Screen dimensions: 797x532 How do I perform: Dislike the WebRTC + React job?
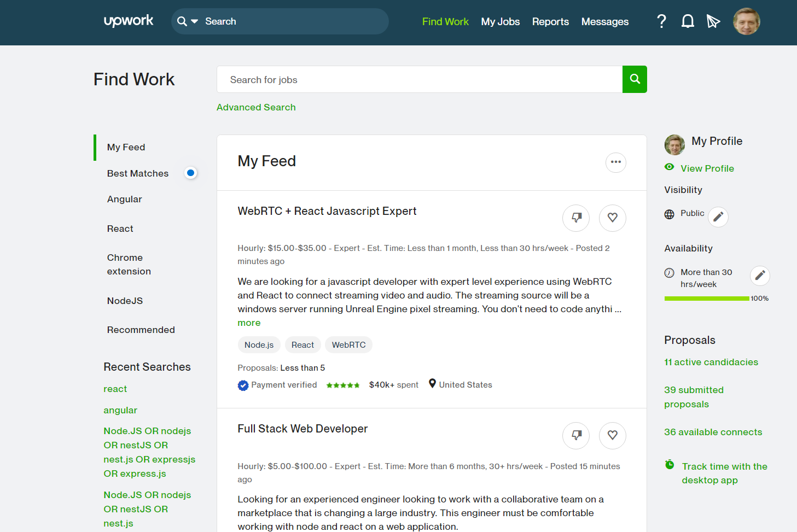click(x=576, y=218)
